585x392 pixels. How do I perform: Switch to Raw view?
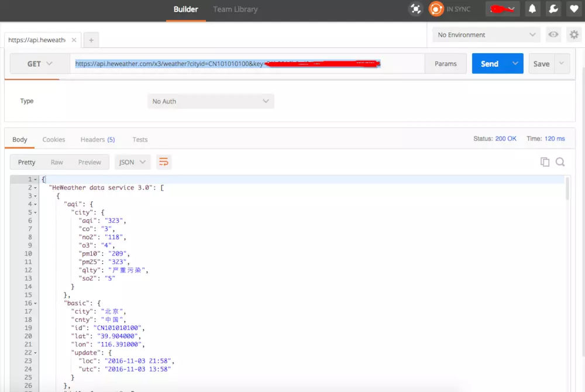tap(57, 162)
